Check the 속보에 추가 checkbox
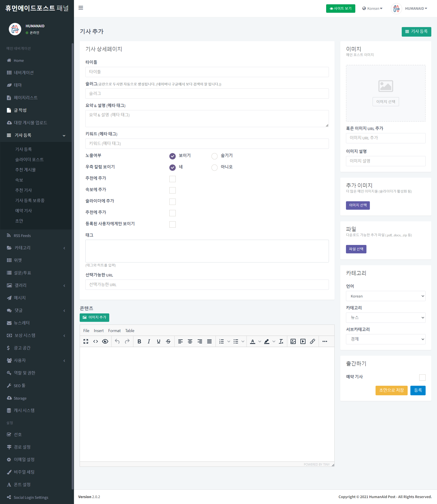 pyautogui.click(x=173, y=190)
